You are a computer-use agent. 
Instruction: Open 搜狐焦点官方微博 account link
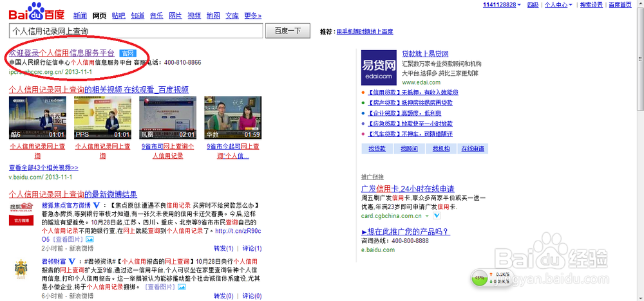66,205
